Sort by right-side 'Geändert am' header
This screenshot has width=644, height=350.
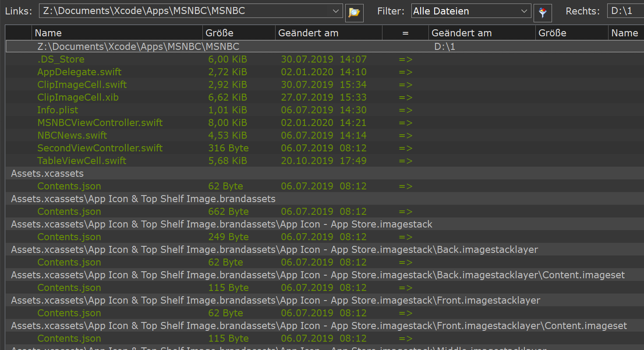pyautogui.click(x=482, y=33)
